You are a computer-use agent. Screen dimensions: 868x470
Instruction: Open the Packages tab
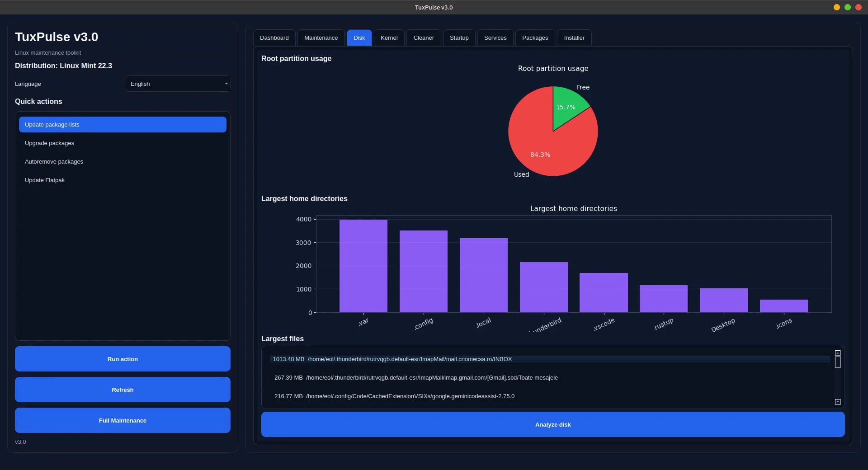point(535,38)
